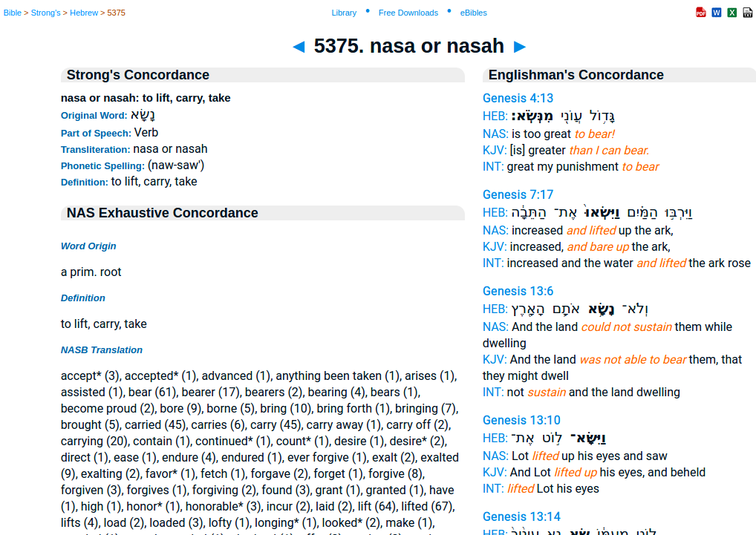Click the Phonetic Spelling label

(102, 165)
